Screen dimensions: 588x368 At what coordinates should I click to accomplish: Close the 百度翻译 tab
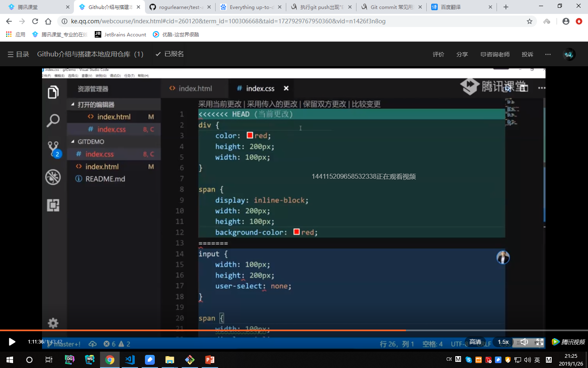tap(490, 7)
